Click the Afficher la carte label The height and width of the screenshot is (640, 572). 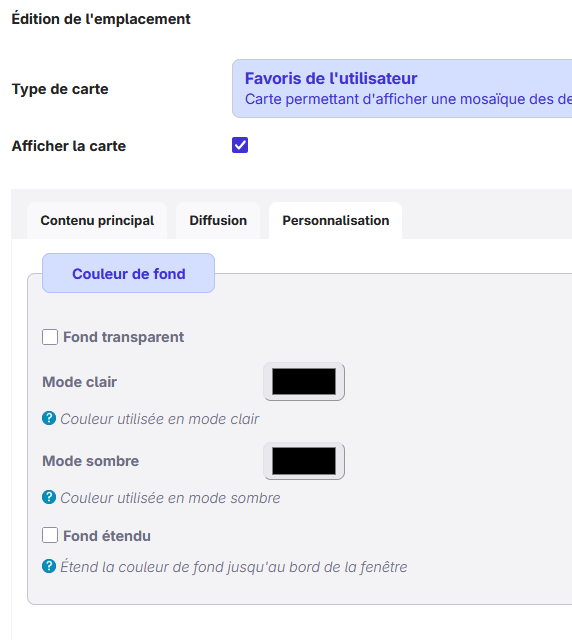click(x=69, y=146)
